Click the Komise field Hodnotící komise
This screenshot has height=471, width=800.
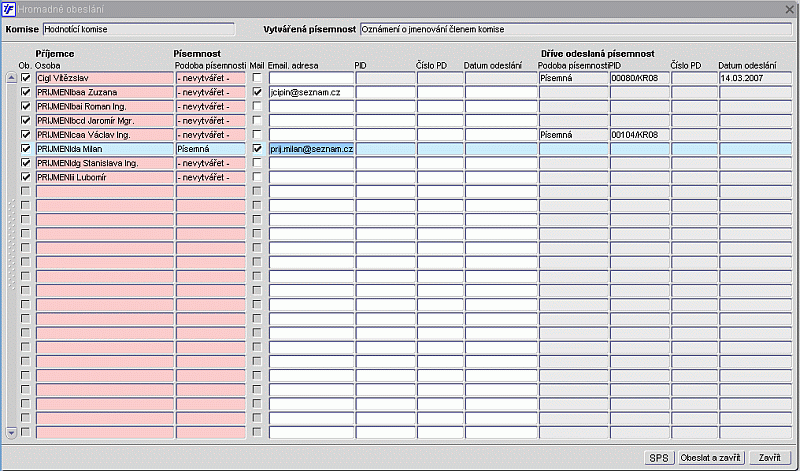tap(139, 29)
